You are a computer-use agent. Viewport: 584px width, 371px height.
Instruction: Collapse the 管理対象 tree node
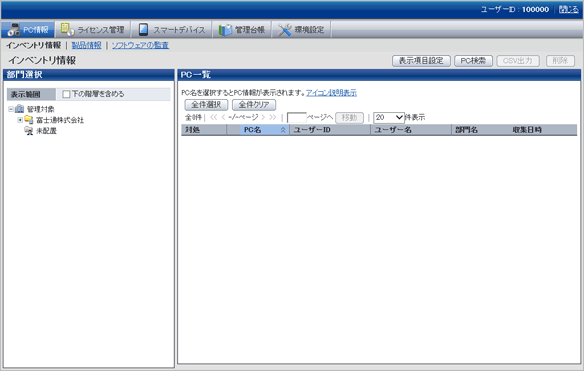(11, 109)
